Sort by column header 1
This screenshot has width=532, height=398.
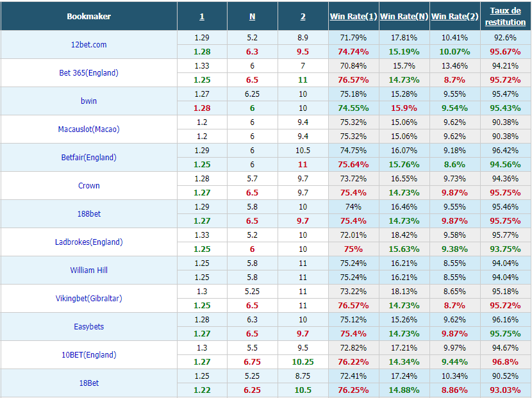[202, 17]
